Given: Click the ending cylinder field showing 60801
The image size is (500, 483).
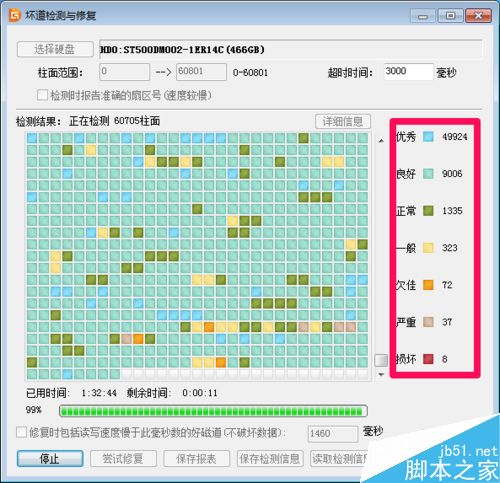Looking at the screenshot, I should pos(201,72).
